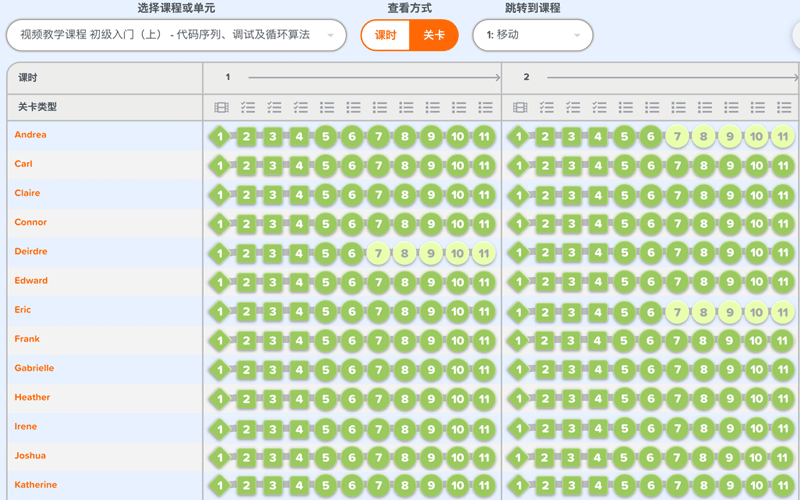
Task: Click the lesson 2 column header
Action: (527, 77)
